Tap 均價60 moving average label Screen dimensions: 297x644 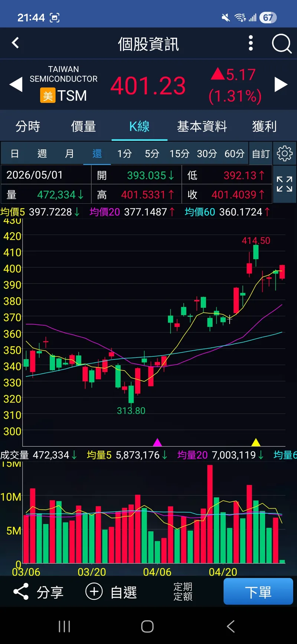click(200, 212)
